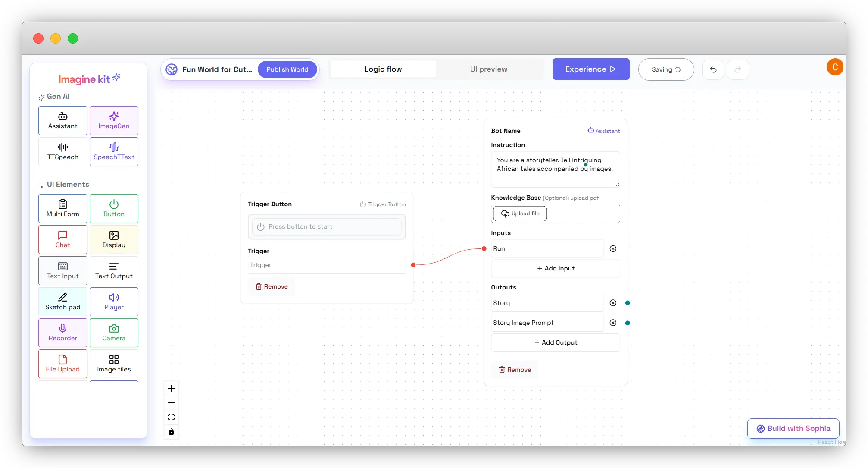Viewport: 868px width, 468px height.
Task: Insert a Camera UI element
Action: 114,333
